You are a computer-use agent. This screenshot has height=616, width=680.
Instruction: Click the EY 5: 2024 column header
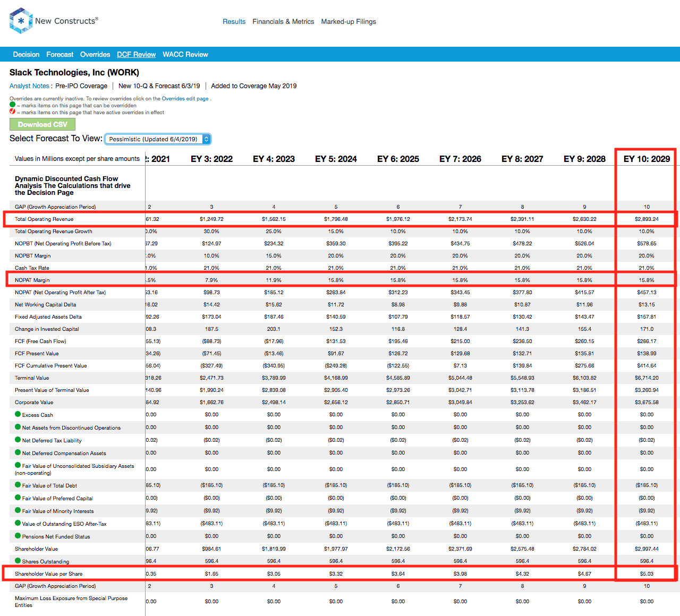(x=336, y=159)
